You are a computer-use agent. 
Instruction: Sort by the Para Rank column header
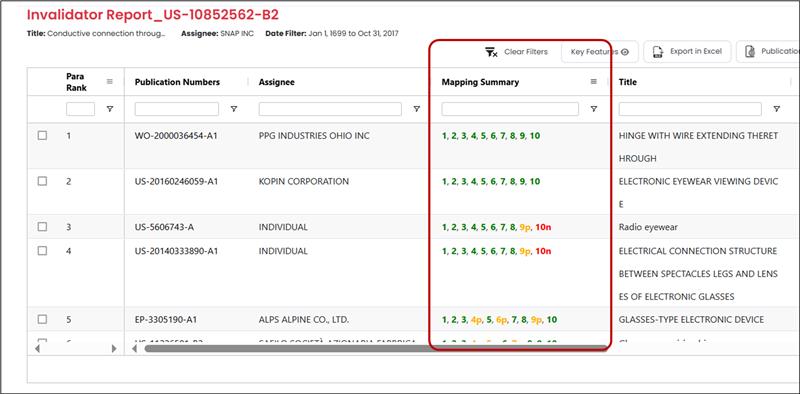(x=77, y=82)
